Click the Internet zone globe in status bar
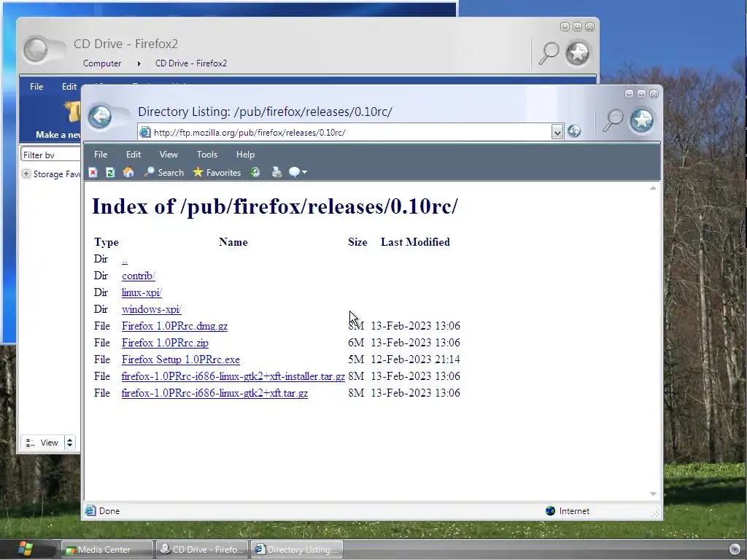 [x=550, y=511]
